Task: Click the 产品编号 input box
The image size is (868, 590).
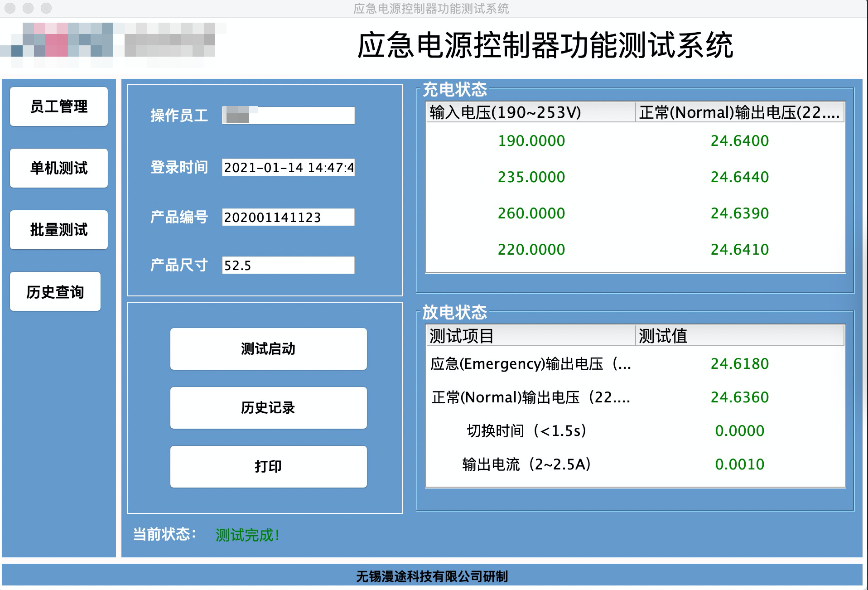Action: coord(288,218)
